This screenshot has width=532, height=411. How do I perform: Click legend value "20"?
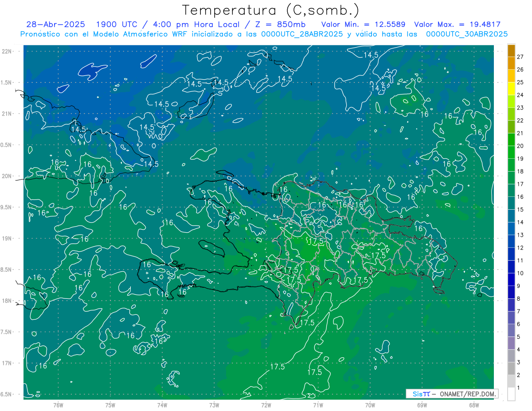(520, 146)
